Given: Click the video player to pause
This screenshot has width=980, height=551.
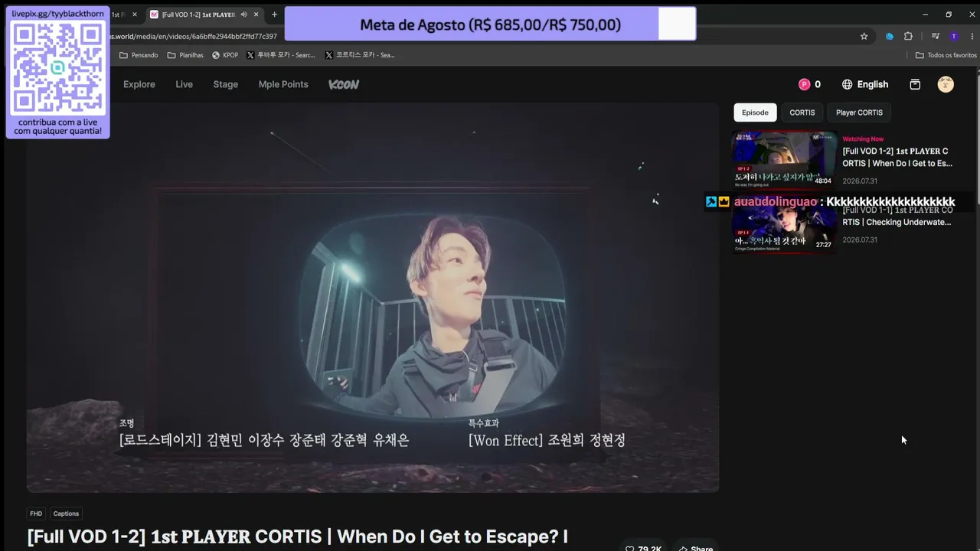Looking at the screenshot, I should pyautogui.click(x=373, y=298).
